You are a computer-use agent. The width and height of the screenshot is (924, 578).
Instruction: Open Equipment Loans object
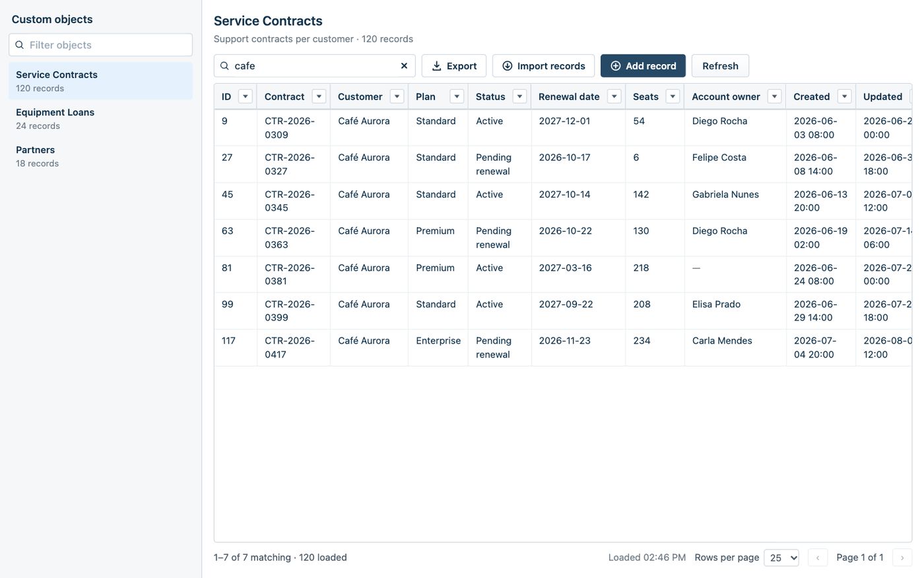(101, 118)
